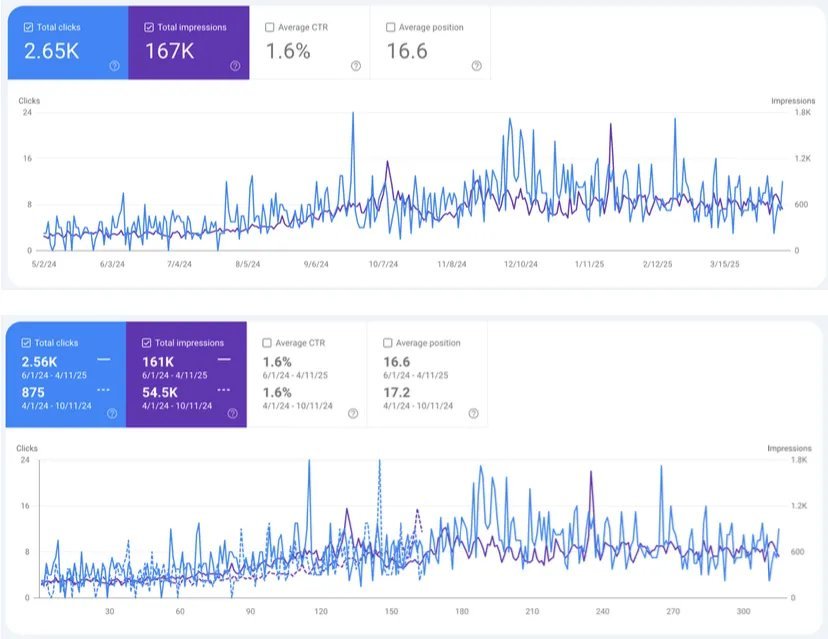Check Average CTR in bottom comparison panel
The height and width of the screenshot is (639, 828).
267,343
